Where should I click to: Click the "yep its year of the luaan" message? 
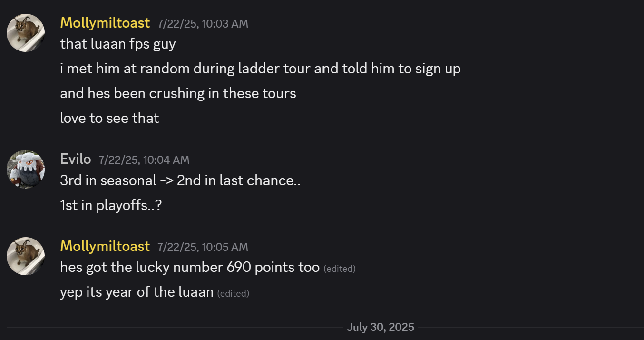[137, 292]
